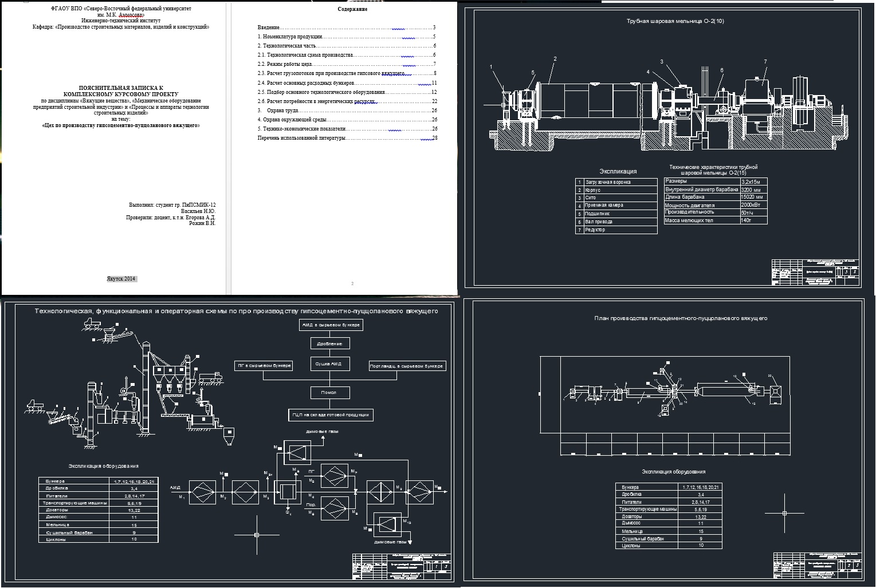
Task: Click '2.6. Расчет потребности в энергетических ресурсах'
Action: tap(347, 101)
